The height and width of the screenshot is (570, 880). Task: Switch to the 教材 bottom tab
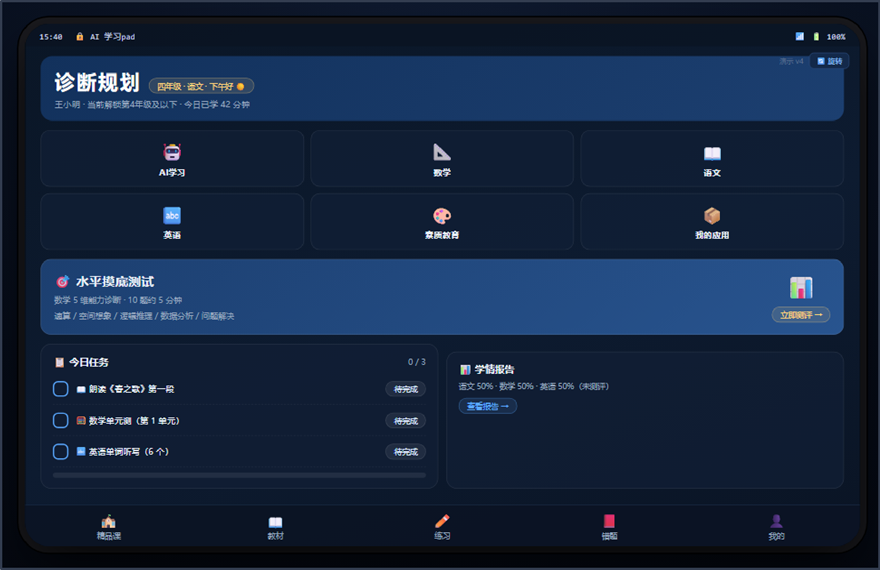pyautogui.click(x=275, y=527)
